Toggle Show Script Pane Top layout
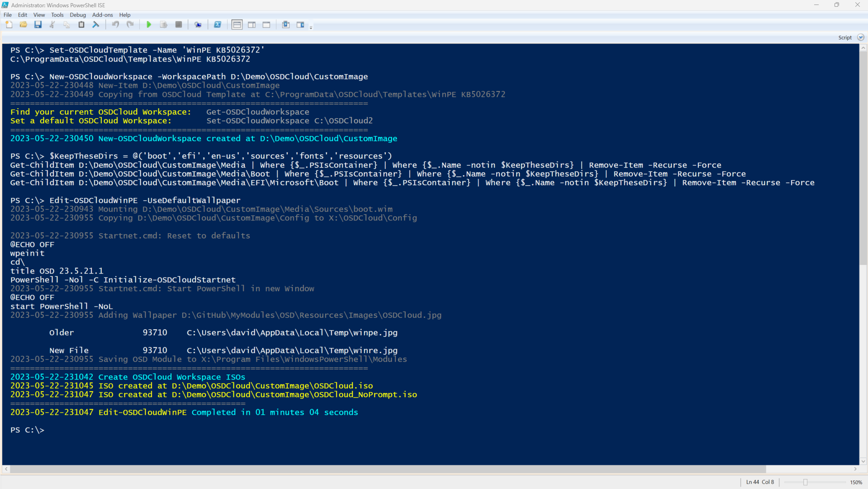The width and height of the screenshot is (868, 489). (237, 25)
